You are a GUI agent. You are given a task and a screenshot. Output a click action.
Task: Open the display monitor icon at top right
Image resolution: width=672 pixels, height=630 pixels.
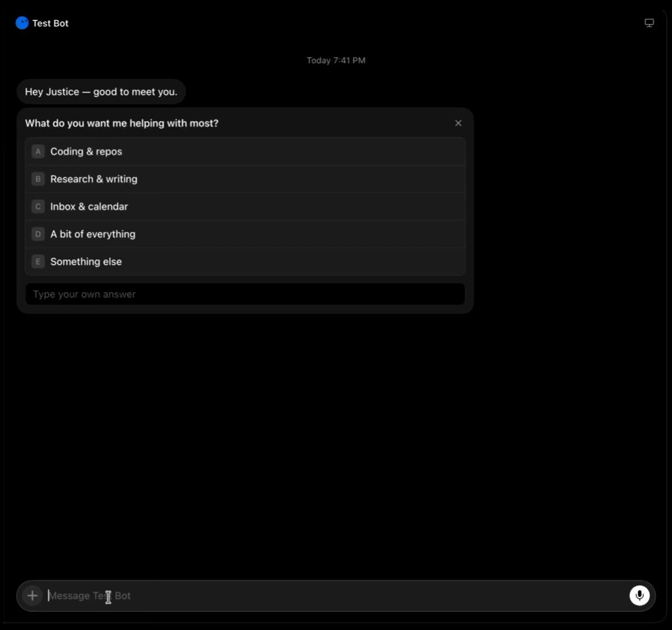coord(649,23)
